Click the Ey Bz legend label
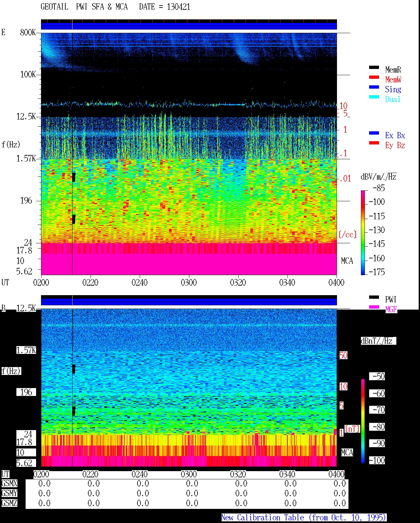Image resolution: width=420 pixels, height=523 pixels. click(395, 145)
